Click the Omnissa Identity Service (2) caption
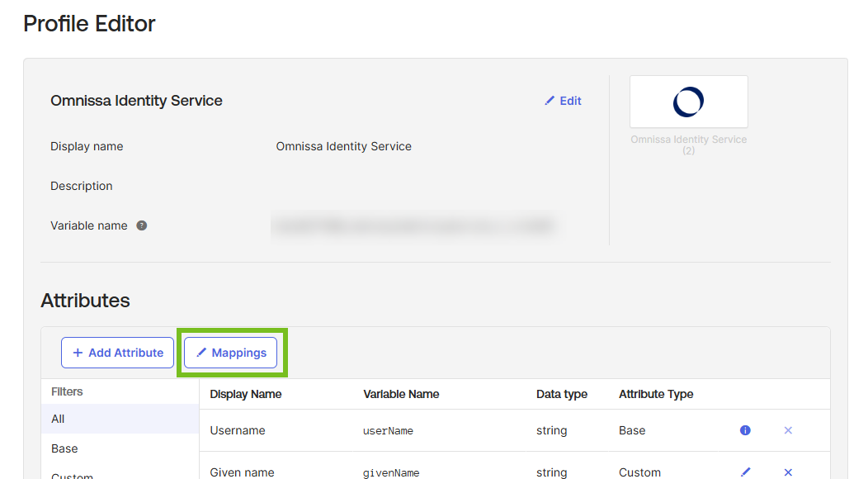The height and width of the screenshot is (479, 868). (x=689, y=145)
